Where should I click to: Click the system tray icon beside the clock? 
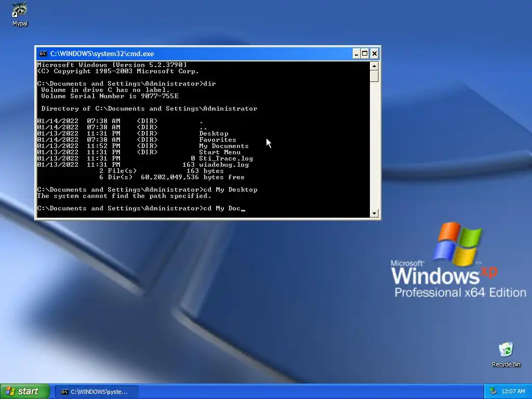pyautogui.click(x=494, y=392)
